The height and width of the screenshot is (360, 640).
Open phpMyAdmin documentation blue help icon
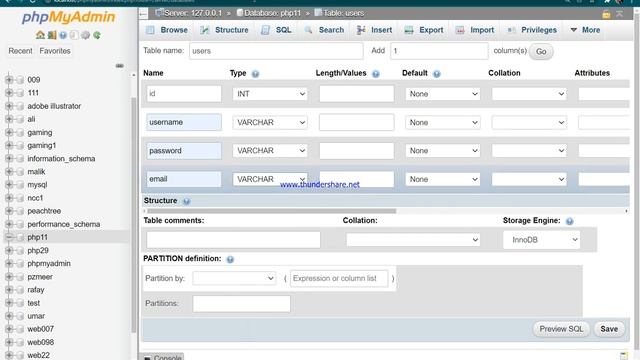pyautogui.click(x=63, y=35)
